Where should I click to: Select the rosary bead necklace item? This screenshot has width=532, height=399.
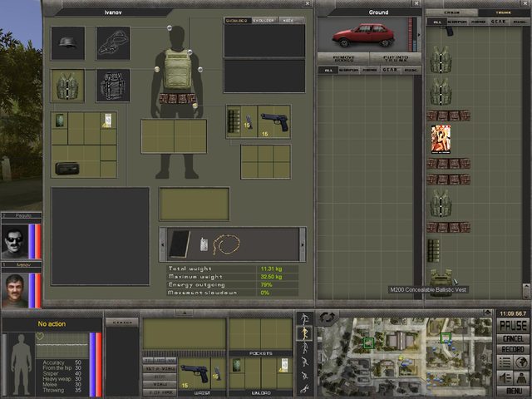(x=226, y=244)
